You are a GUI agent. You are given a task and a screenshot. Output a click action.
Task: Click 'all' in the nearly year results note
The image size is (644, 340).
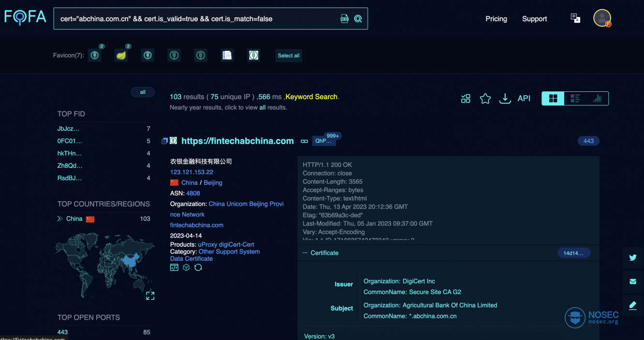(263, 107)
